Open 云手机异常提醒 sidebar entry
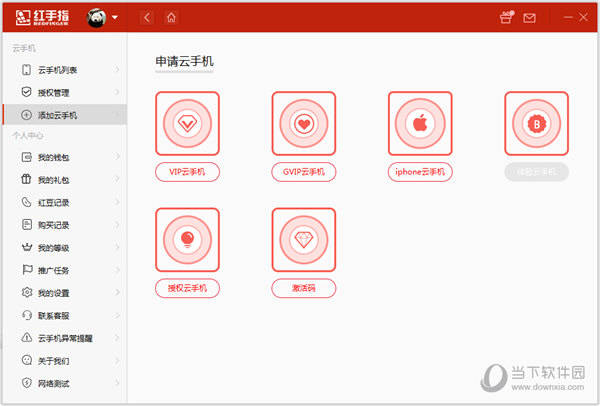600x406 pixels. click(65, 338)
